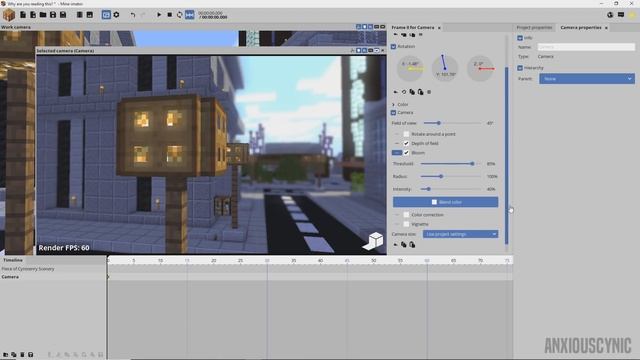Viewport: 640px width, 360px height.
Task: Click the first icon in timeline bottom toolbar
Action: click(5, 355)
